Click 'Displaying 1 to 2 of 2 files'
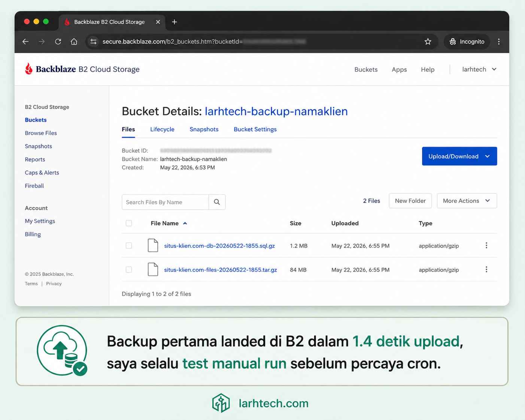The width and height of the screenshot is (525, 420). point(157,294)
